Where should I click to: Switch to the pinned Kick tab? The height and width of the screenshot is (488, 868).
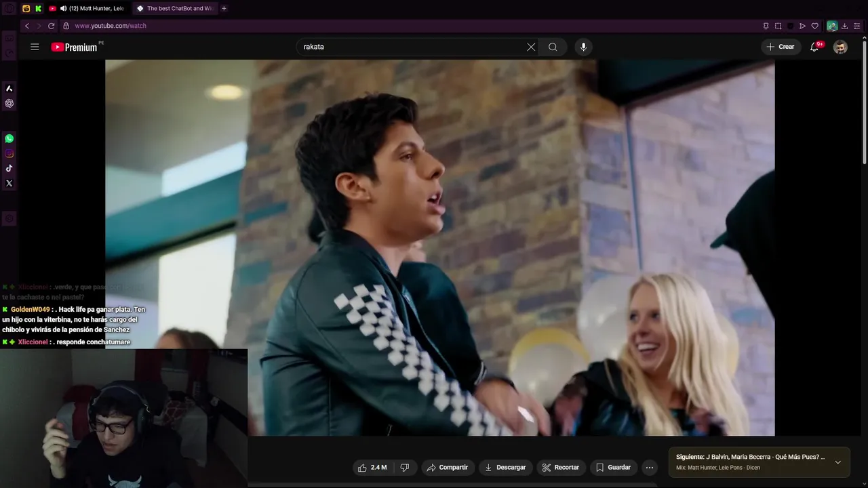(x=39, y=8)
